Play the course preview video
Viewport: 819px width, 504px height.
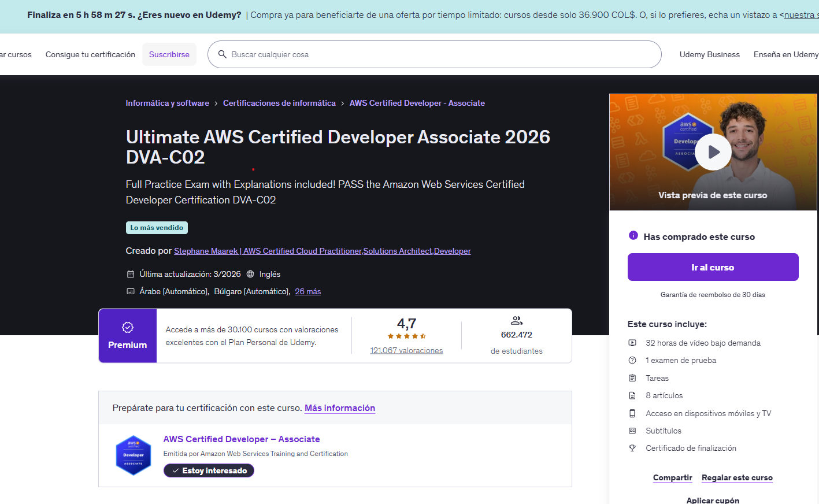pos(713,152)
